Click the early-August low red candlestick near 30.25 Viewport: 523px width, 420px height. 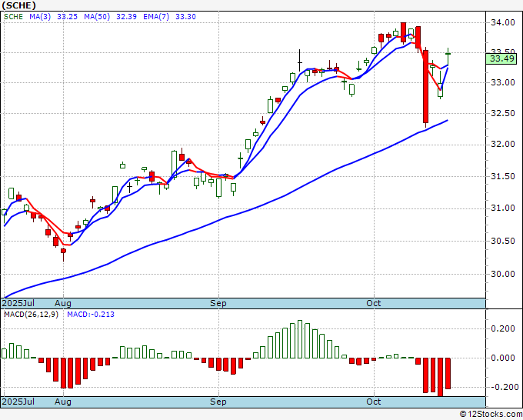click(63, 254)
